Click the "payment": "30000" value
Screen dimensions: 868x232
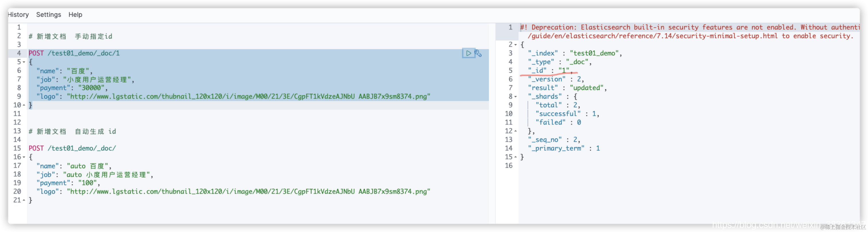[x=91, y=88]
